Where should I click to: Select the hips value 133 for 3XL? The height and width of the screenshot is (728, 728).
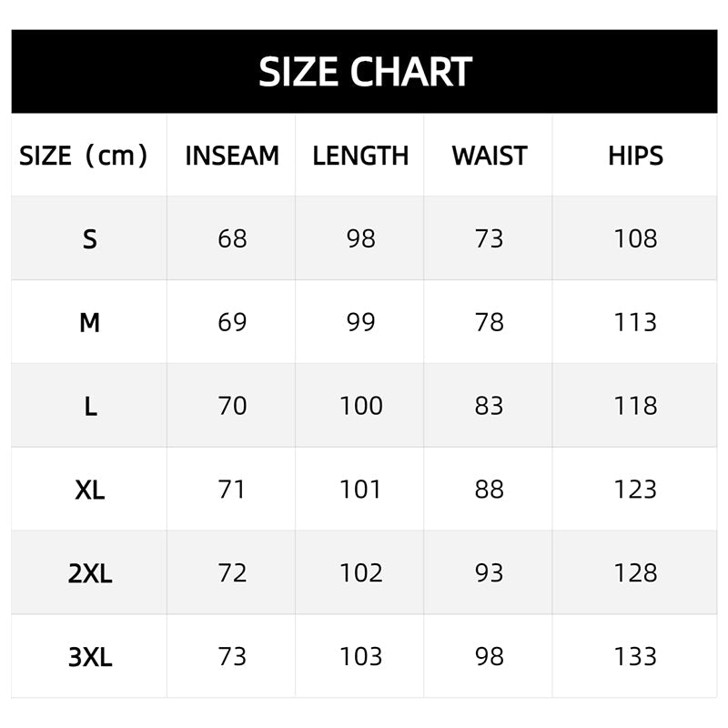635,657
